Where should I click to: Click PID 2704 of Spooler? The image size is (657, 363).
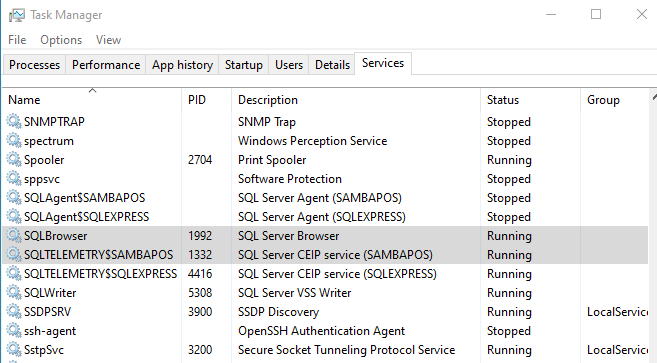[200, 160]
